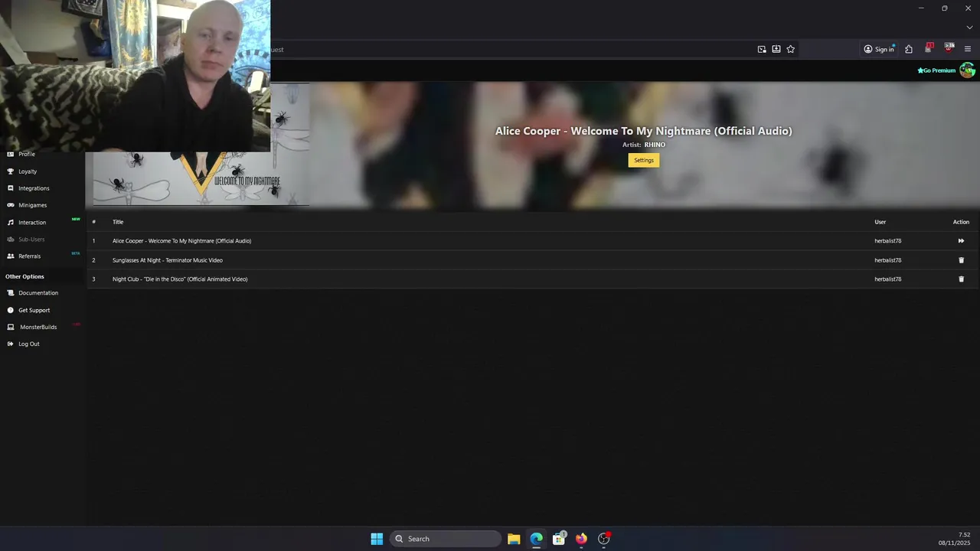This screenshot has width=980, height=551.
Task: Open Microsoft Store from taskbar
Action: (559, 539)
